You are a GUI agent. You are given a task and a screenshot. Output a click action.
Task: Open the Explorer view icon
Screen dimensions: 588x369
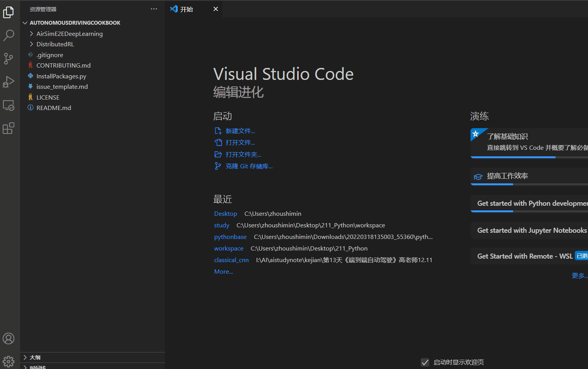click(x=8, y=12)
